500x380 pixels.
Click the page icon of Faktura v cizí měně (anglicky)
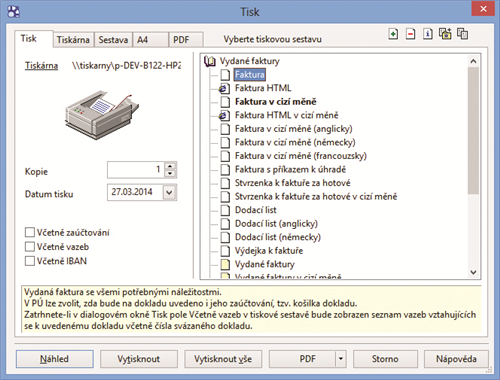point(225,129)
